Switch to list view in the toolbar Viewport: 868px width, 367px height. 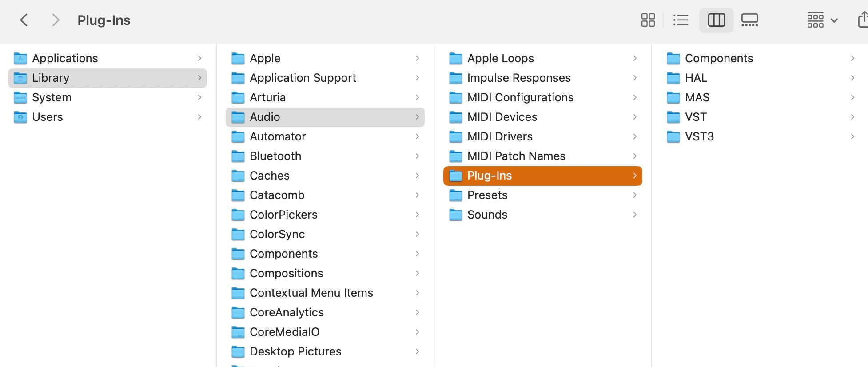[681, 20]
